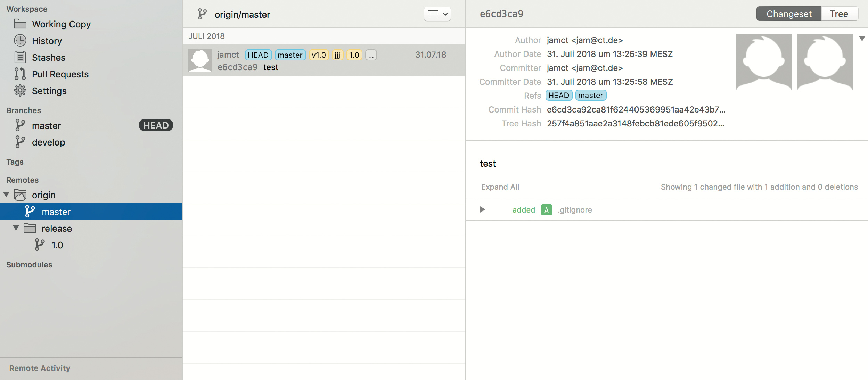Click the Pull Requests icon
Image resolution: width=868 pixels, height=380 pixels.
(x=20, y=74)
